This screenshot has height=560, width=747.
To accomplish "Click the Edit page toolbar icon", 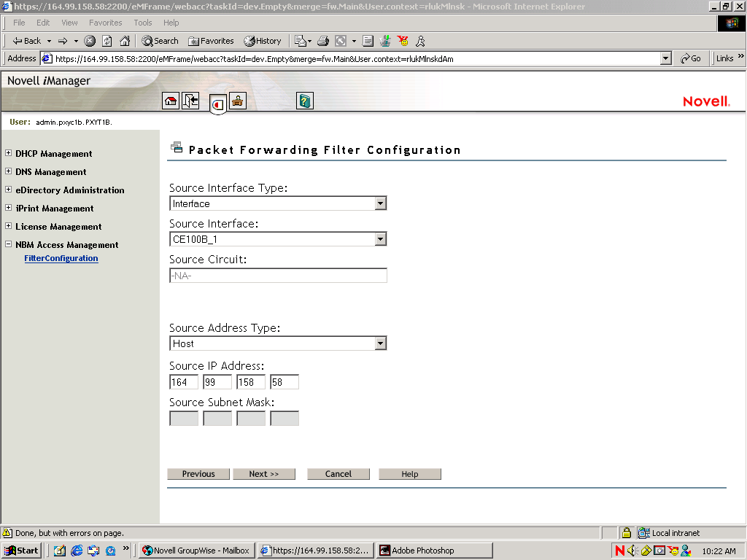I will (x=341, y=41).
